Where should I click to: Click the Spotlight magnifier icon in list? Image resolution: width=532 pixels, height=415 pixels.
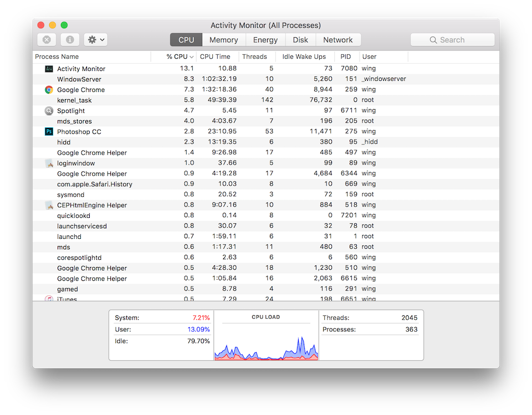(49, 111)
